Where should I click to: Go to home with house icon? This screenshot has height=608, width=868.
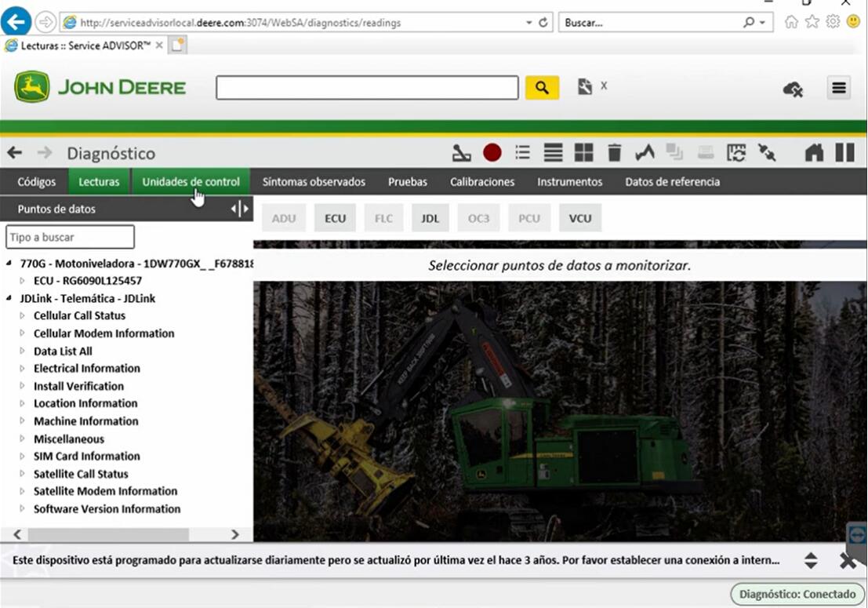814,152
